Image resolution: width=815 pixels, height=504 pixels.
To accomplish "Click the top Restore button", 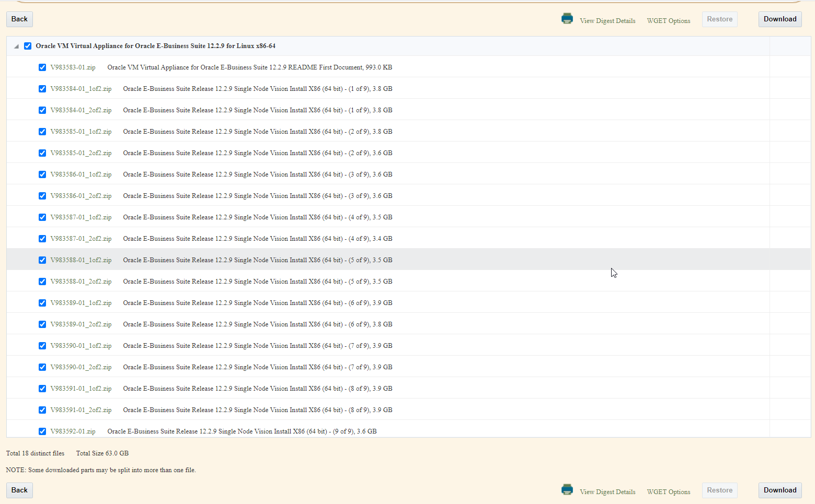I will pos(720,19).
